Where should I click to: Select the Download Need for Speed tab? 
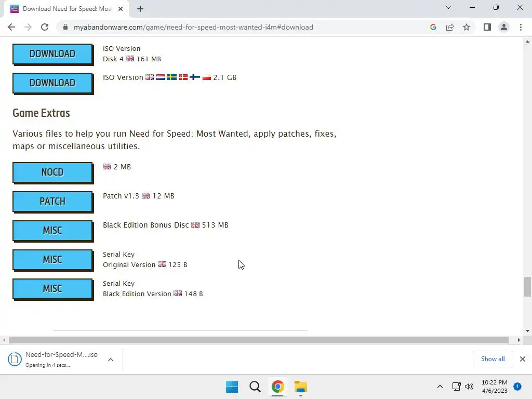click(66, 9)
